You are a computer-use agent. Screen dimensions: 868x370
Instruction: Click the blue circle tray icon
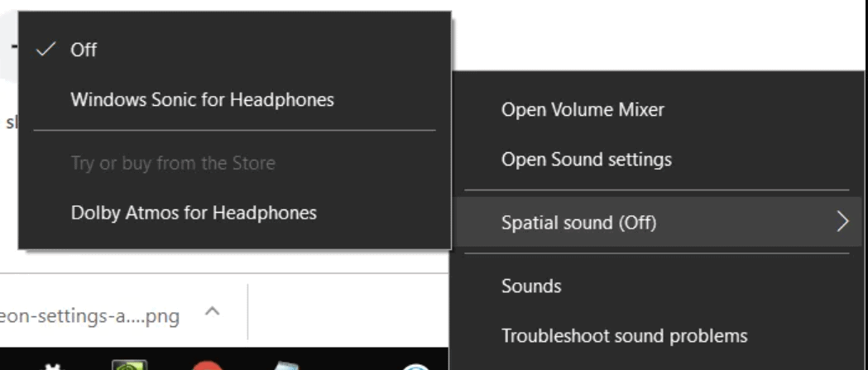(x=415, y=367)
